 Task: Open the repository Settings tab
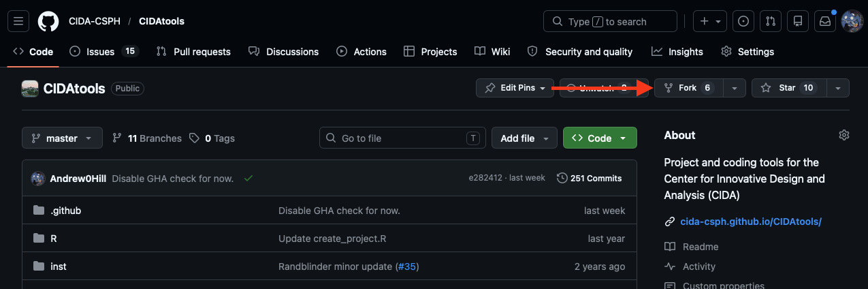[x=748, y=52]
